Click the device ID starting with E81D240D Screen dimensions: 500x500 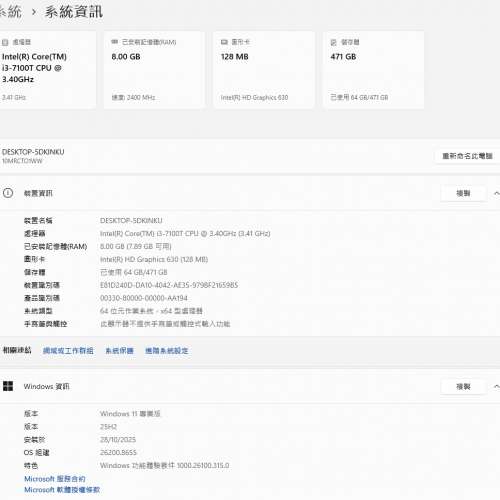169,285
